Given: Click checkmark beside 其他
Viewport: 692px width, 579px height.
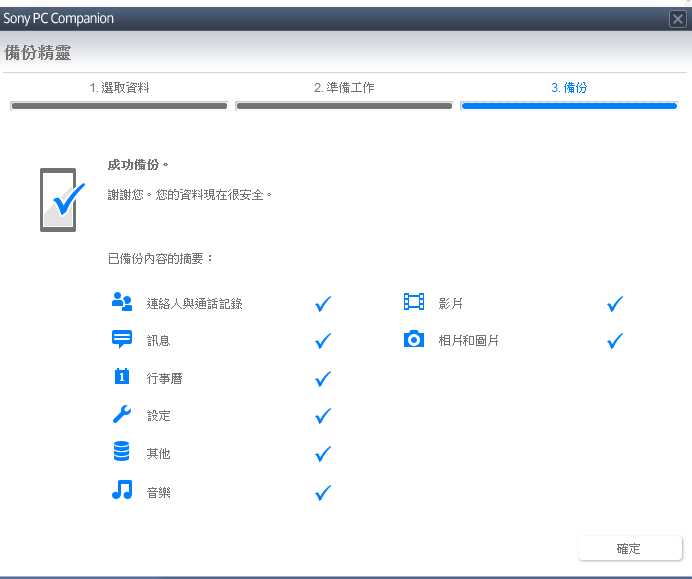Looking at the screenshot, I should click(x=323, y=454).
